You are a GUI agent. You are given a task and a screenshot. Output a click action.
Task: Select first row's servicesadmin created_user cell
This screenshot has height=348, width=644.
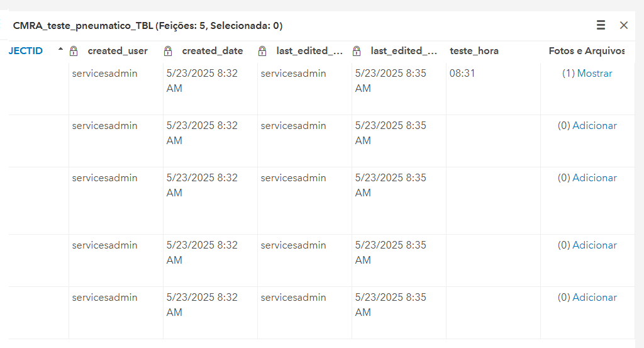(116, 88)
